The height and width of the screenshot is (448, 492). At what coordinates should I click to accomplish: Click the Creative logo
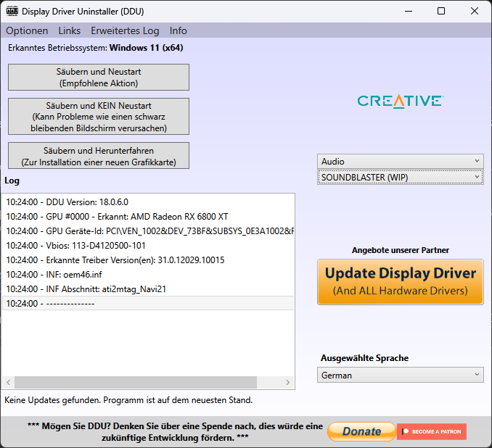pos(401,101)
